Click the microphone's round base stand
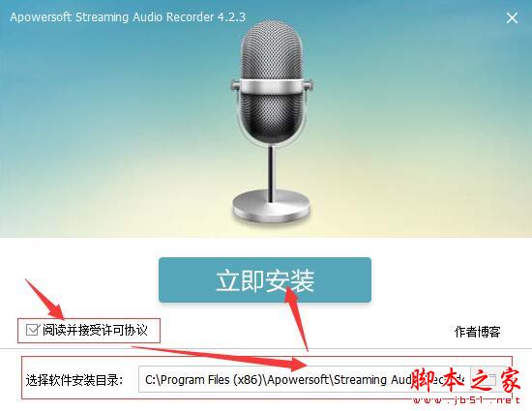532x411 pixels. tap(271, 206)
